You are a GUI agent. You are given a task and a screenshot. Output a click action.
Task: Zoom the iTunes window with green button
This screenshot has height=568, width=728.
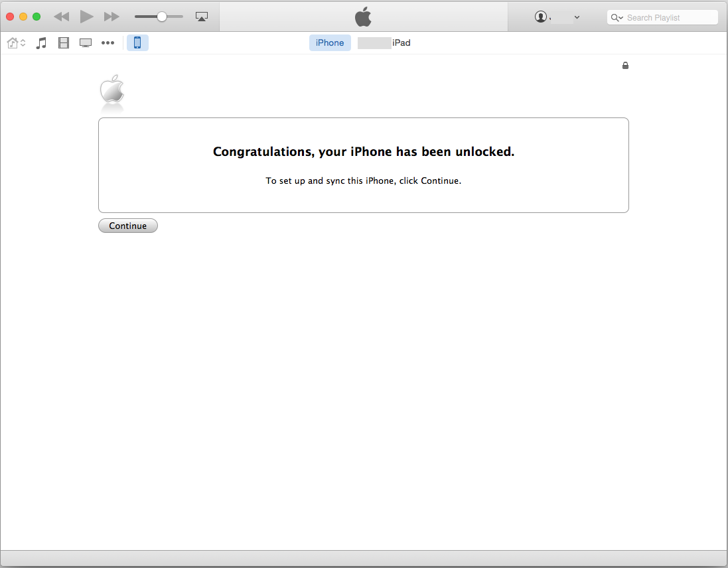click(x=36, y=17)
